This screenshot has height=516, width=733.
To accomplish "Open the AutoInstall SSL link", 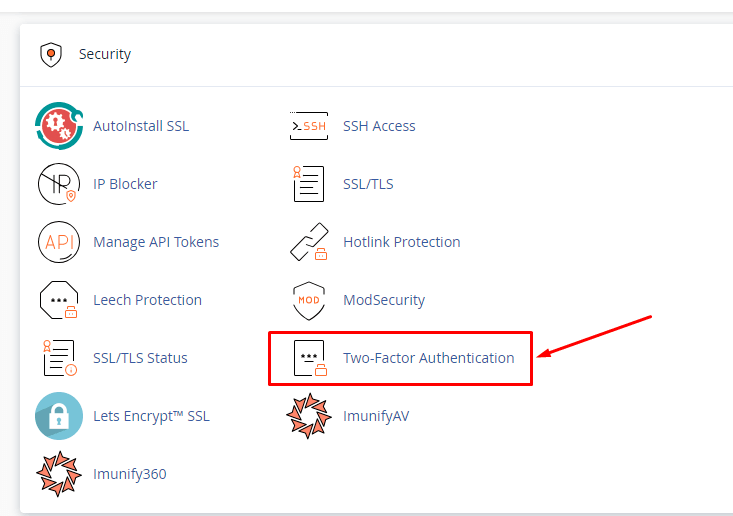I will 141,126.
